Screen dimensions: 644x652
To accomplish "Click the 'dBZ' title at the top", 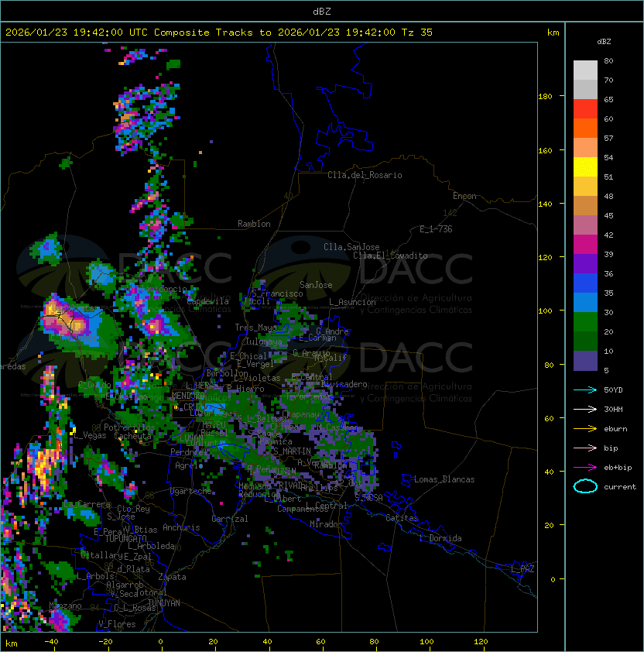I will click(x=322, y=11).
